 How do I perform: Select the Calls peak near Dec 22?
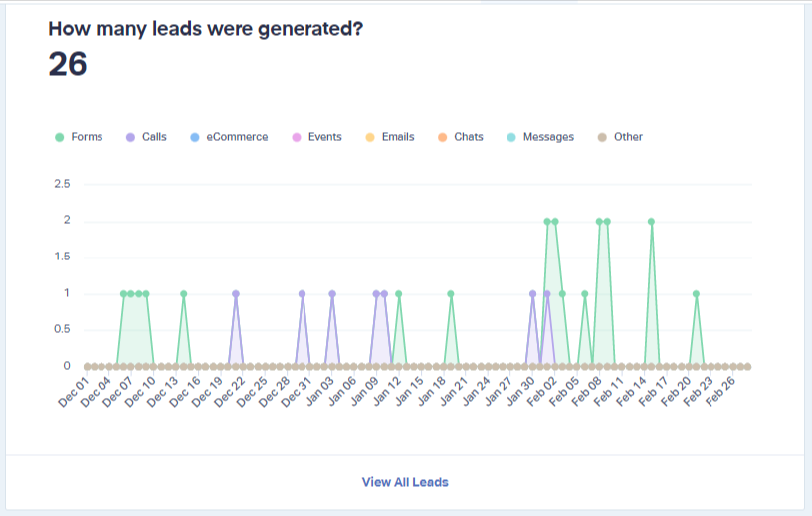coord(236,293)
